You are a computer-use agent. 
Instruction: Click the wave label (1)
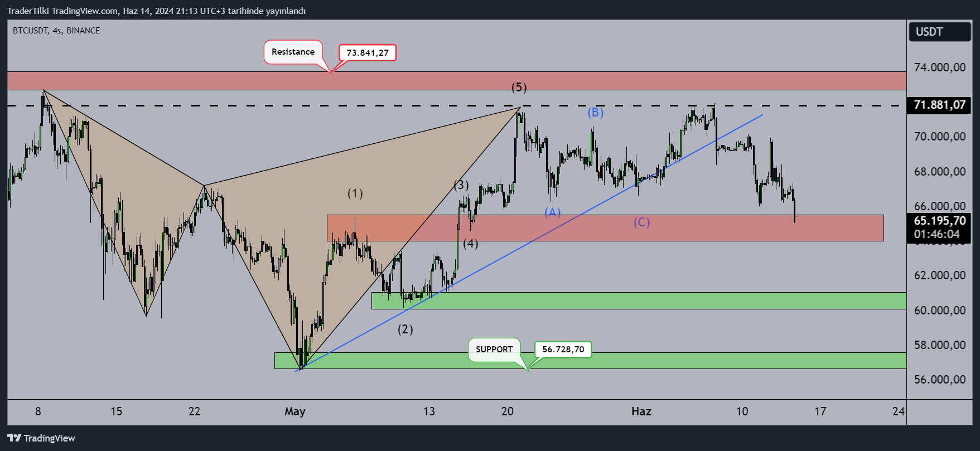coord(355,193)
